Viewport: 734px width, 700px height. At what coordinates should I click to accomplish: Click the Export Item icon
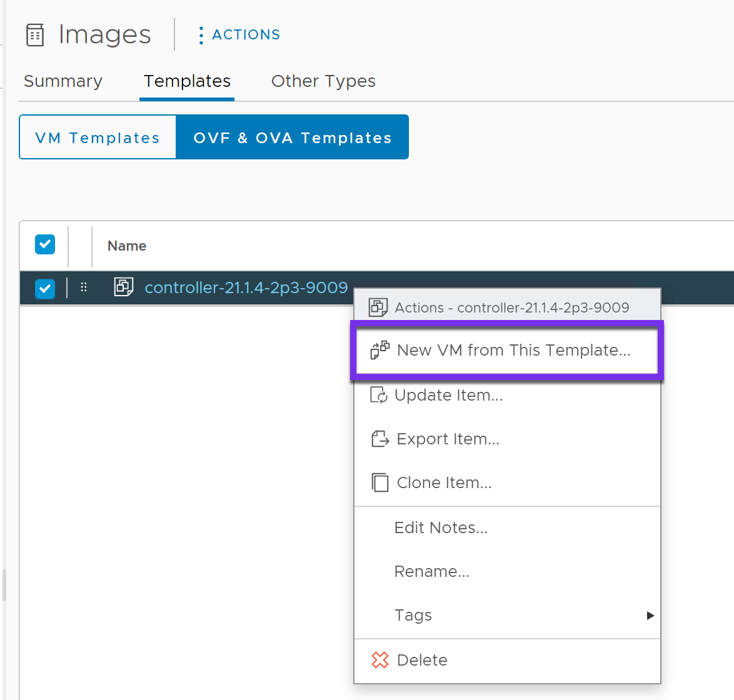380,439
